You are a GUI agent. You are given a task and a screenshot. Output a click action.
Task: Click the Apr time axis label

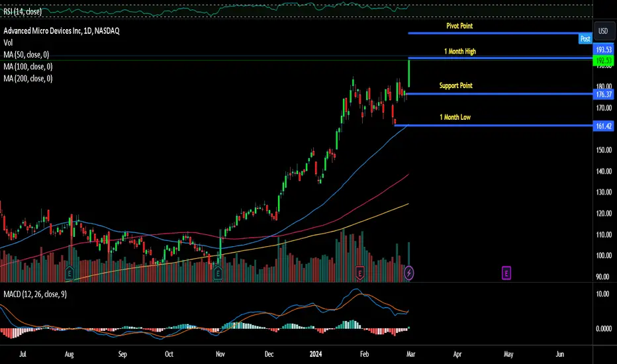[457, 354]
